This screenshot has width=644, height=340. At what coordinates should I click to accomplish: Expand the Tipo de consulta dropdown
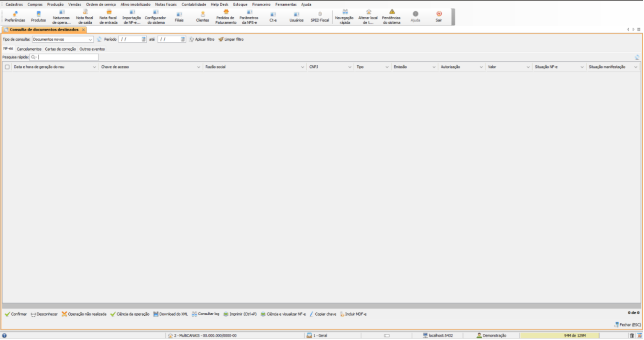[90, 40]
